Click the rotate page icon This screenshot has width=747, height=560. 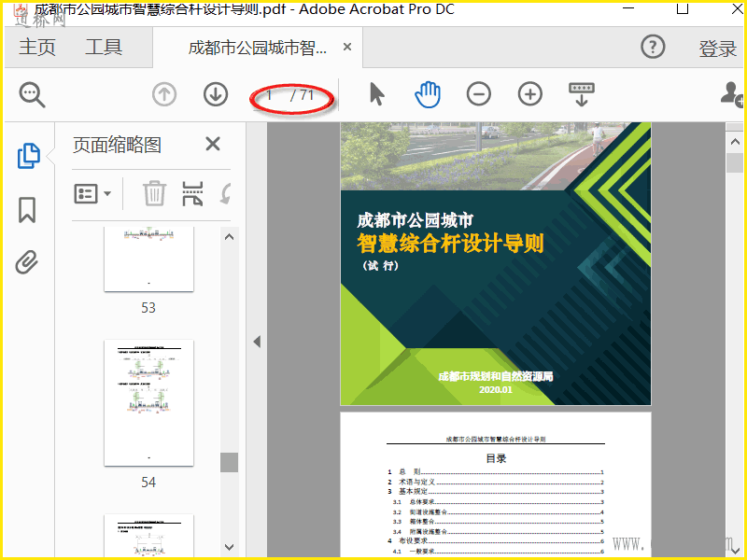tap(226, 194)
